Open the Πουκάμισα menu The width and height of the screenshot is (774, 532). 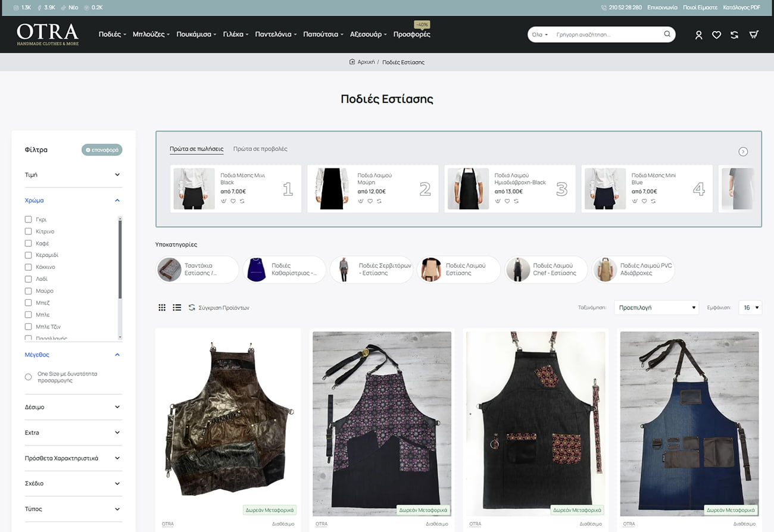[196, 35]
